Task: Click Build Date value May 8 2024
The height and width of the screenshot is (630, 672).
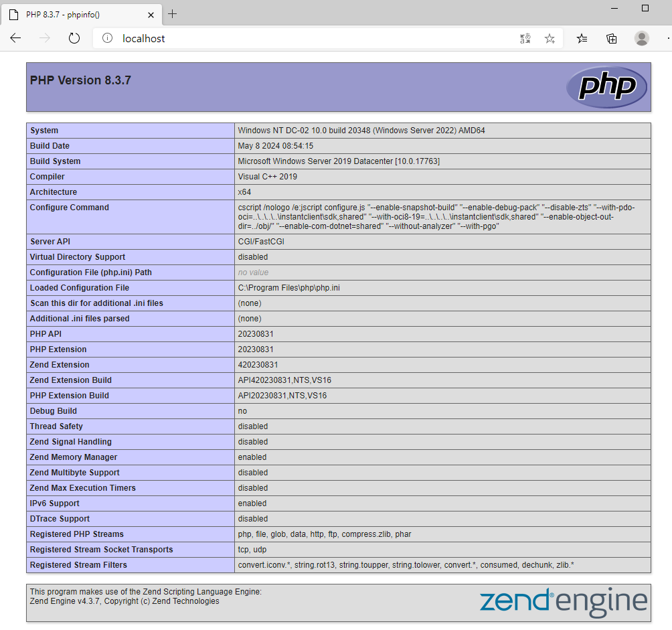Action: click(276, 146)
